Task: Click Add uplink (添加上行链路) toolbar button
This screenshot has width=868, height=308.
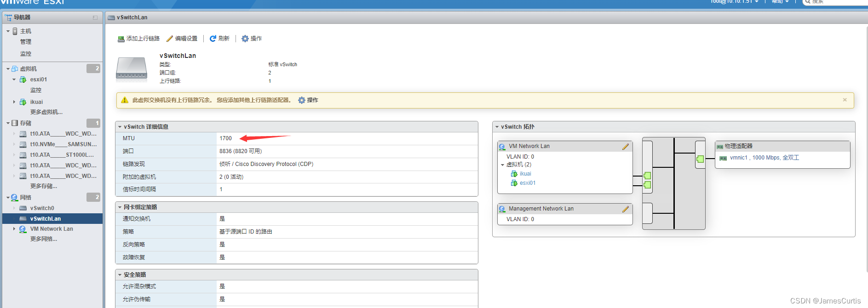Action: pos(138,39)
